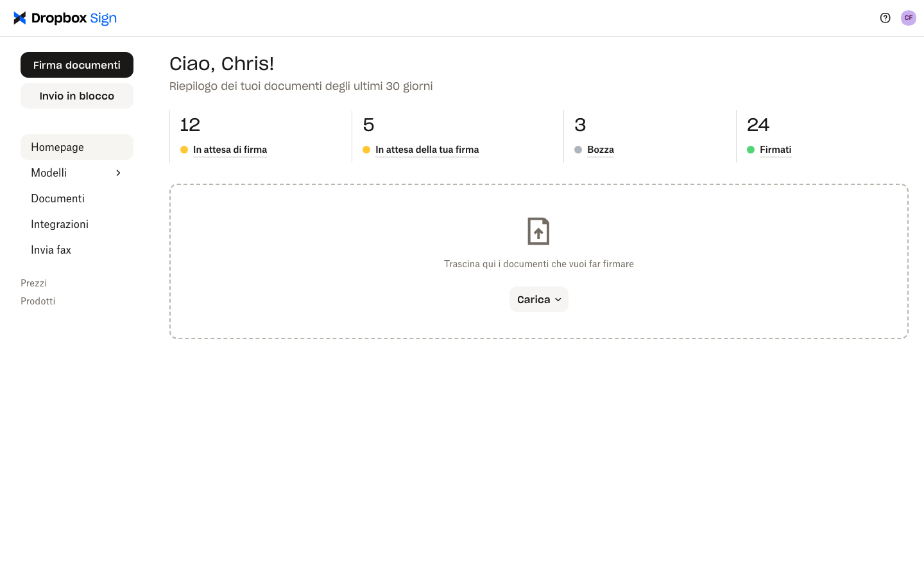Open the Documenti section
This screenshot has width=924, height=578.
pyautogui.click(x=57, y=198)
